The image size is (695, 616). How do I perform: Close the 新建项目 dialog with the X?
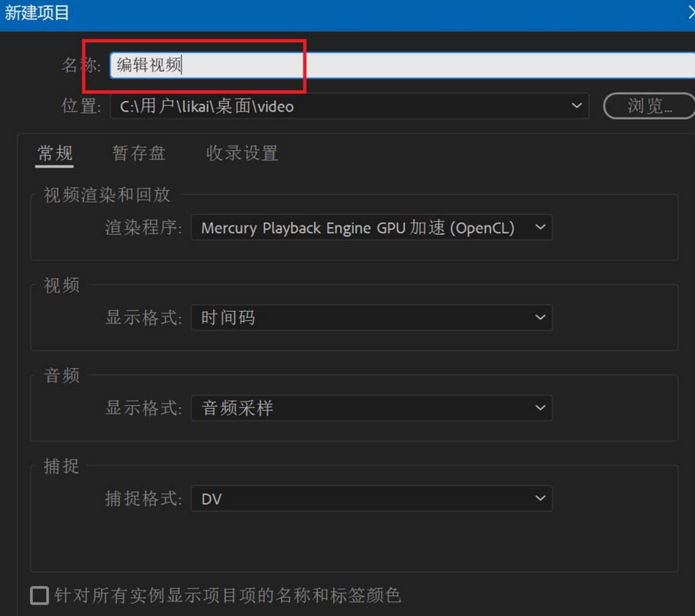[x=690, y=12]
